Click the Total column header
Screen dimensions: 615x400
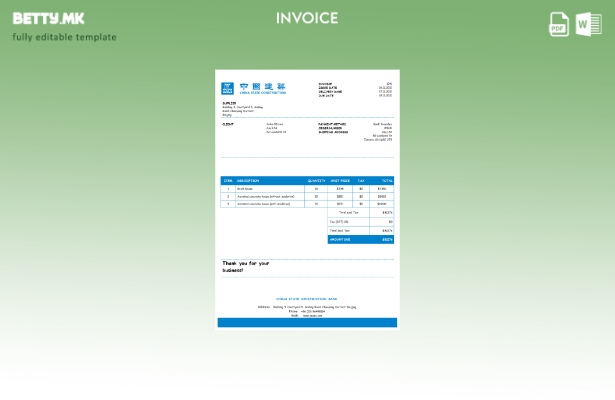[x=386, y=181]
